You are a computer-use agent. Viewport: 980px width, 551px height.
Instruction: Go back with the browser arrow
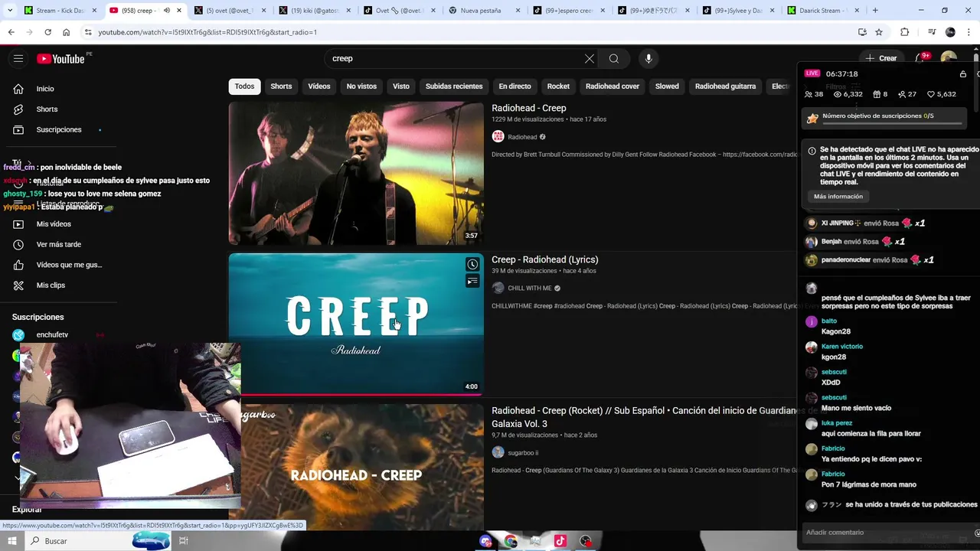tap(11, 32)
